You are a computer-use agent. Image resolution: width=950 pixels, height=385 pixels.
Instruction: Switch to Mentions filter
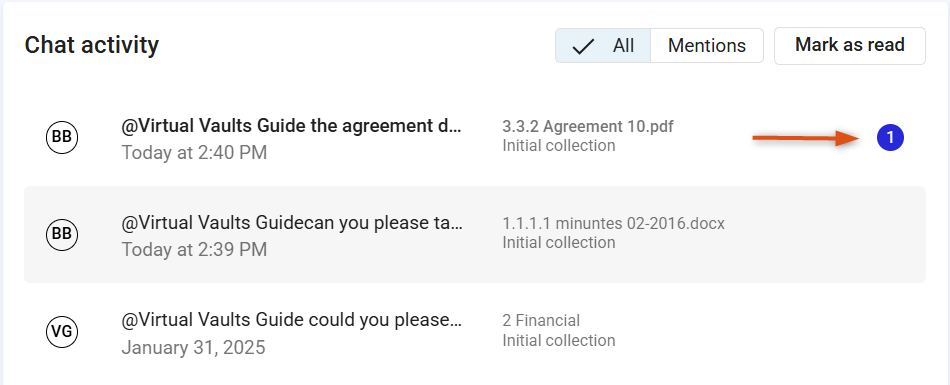tap(706, 45)
